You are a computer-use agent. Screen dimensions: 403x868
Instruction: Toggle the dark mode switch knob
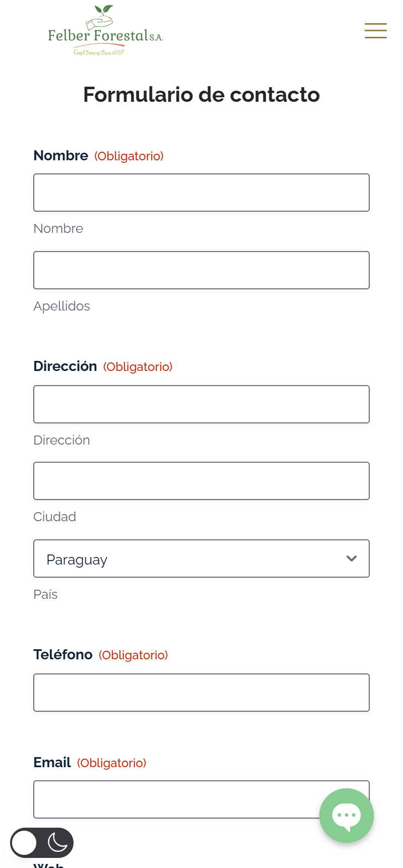click(x=25, y=842)
